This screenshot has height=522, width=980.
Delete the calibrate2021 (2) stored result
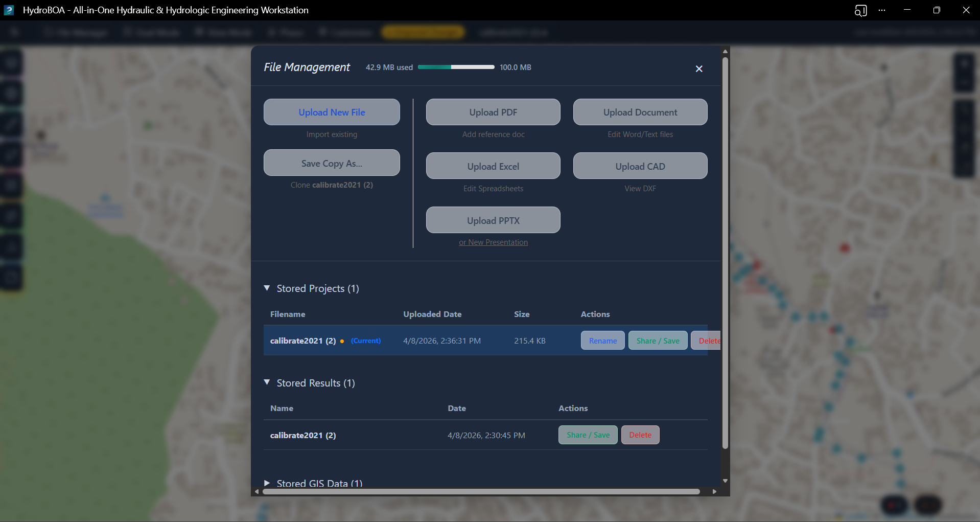[640, 435]
